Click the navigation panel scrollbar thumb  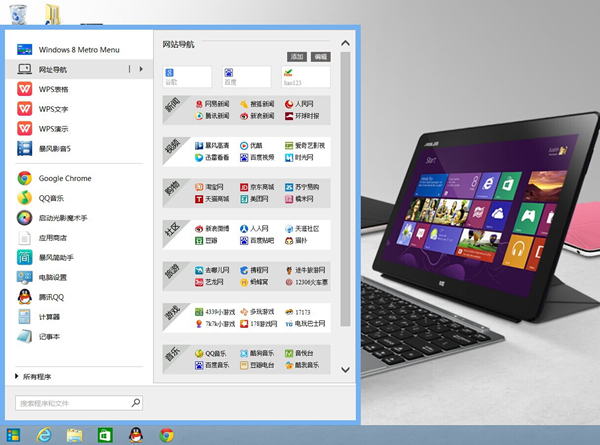pos(346,189)
